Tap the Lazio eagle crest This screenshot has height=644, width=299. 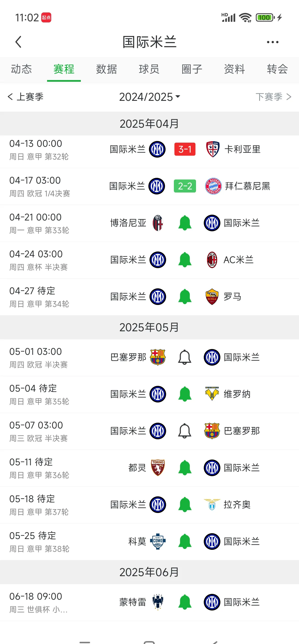212,504
